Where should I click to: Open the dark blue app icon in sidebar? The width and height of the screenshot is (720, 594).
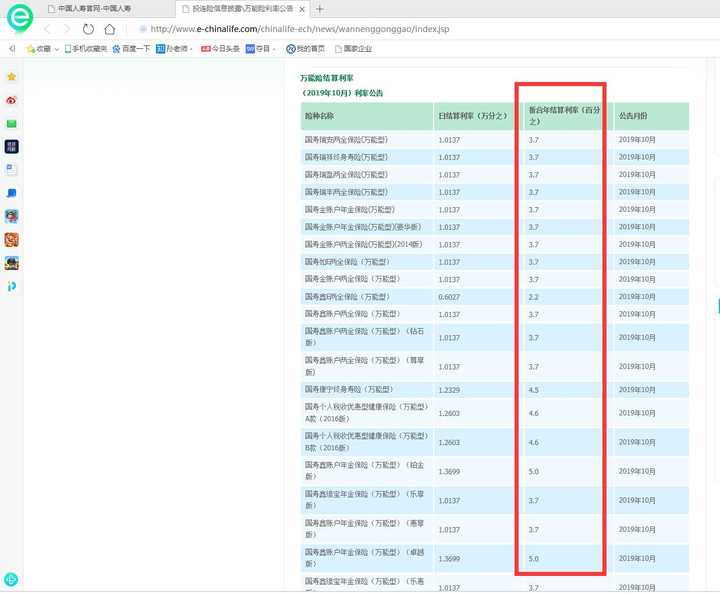pyautogui.click(x=11, y=147)
